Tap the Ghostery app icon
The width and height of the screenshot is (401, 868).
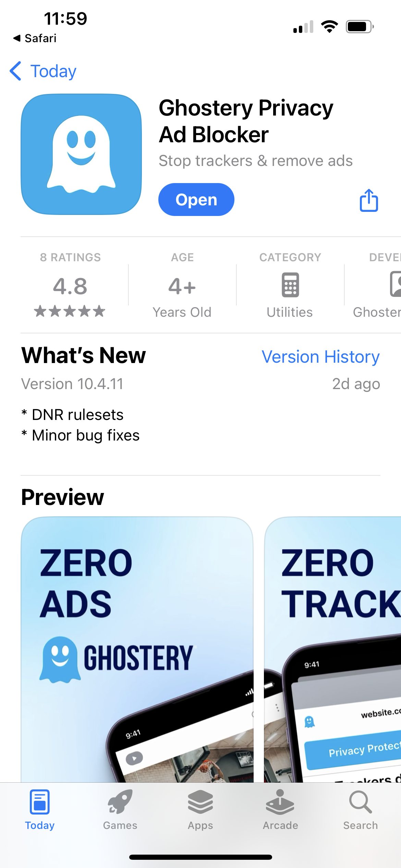(81, 153)
